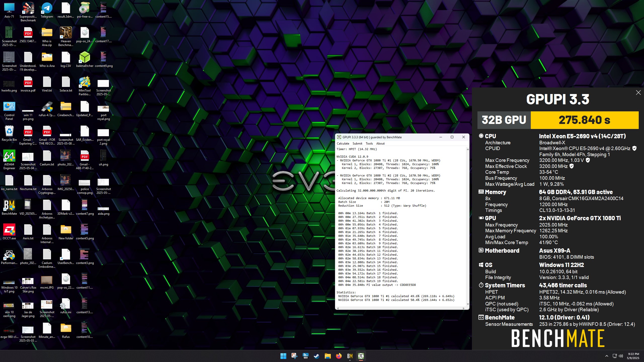This screenshot has width=644, height=362.
Task: Select the Control Panel desktop icon
Action: (9, 110)
